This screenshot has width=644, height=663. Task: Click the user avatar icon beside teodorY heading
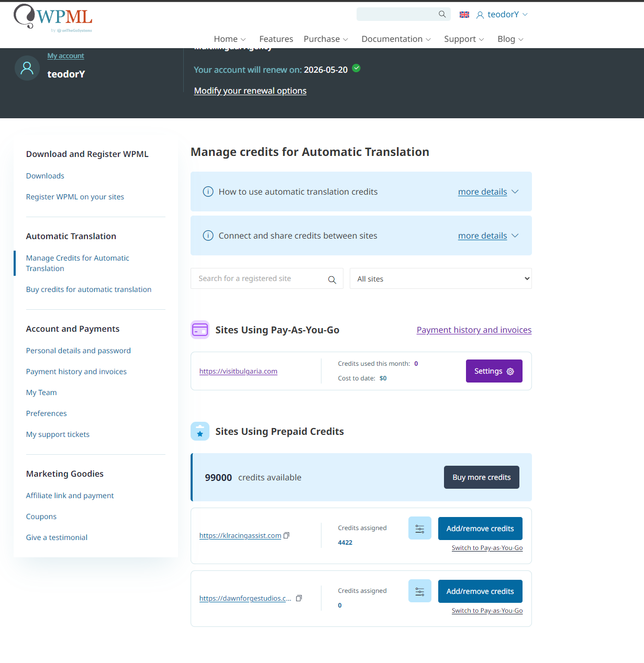click(27, 68)
